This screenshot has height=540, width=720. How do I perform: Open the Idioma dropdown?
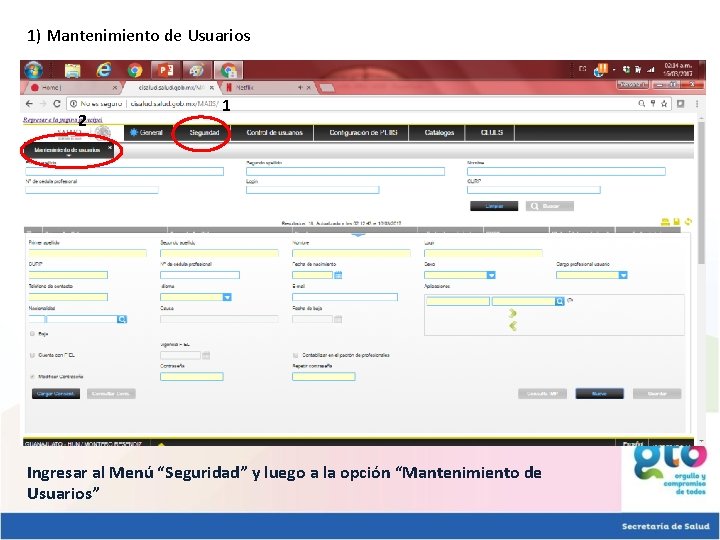point(227,297)
